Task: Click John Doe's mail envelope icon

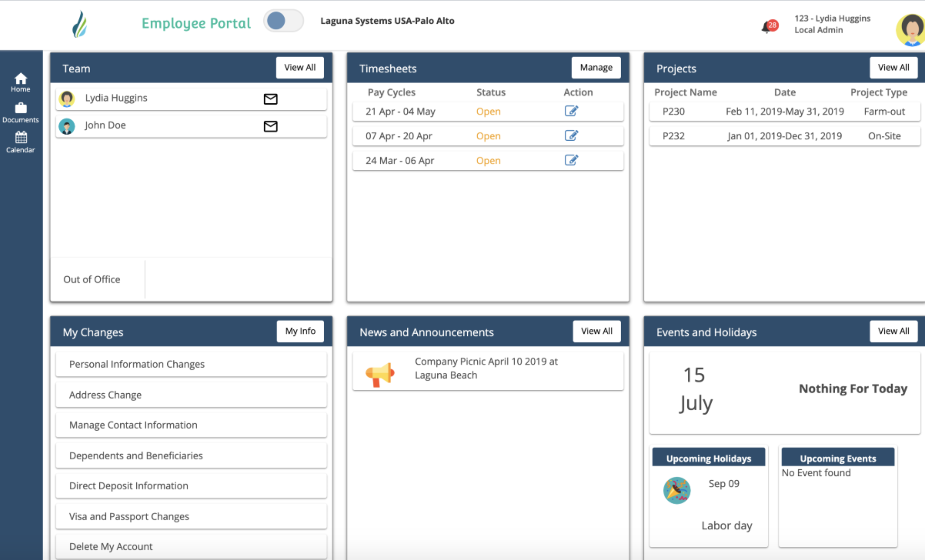Action: [271, 126]
